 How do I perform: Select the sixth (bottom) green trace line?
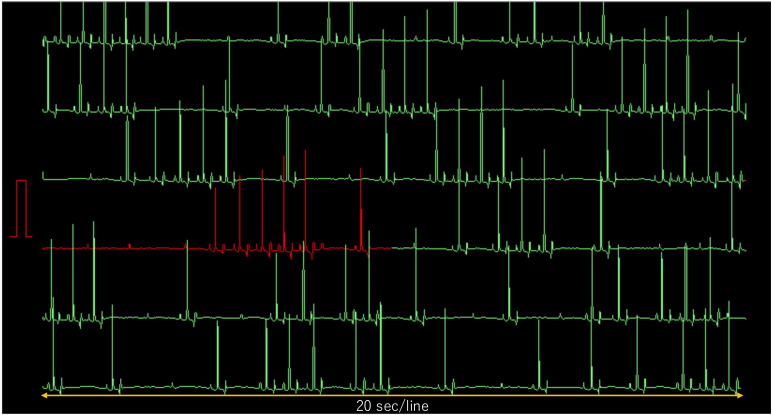[x=400, y=387]
